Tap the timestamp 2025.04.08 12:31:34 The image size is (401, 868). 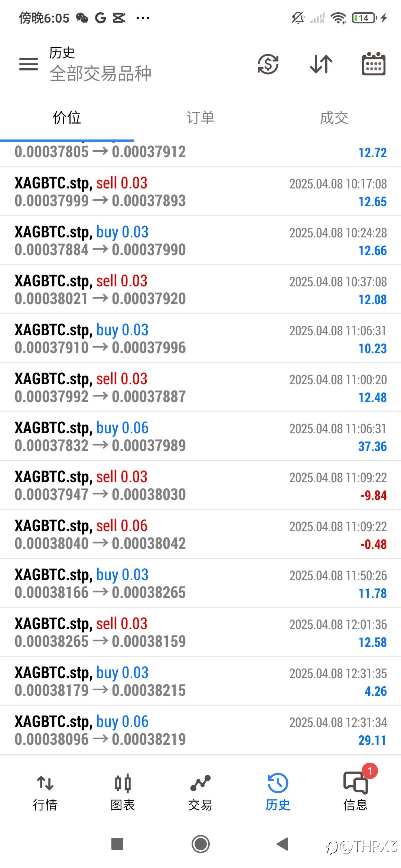point(338,722)
